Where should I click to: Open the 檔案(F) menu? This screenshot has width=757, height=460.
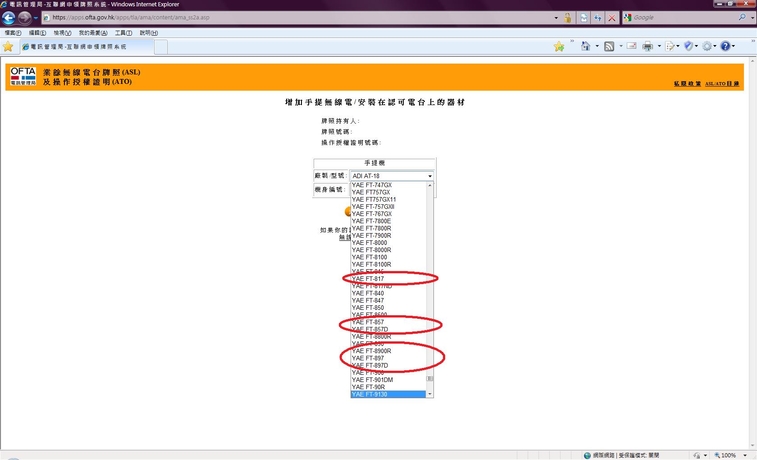click(13, 33)
